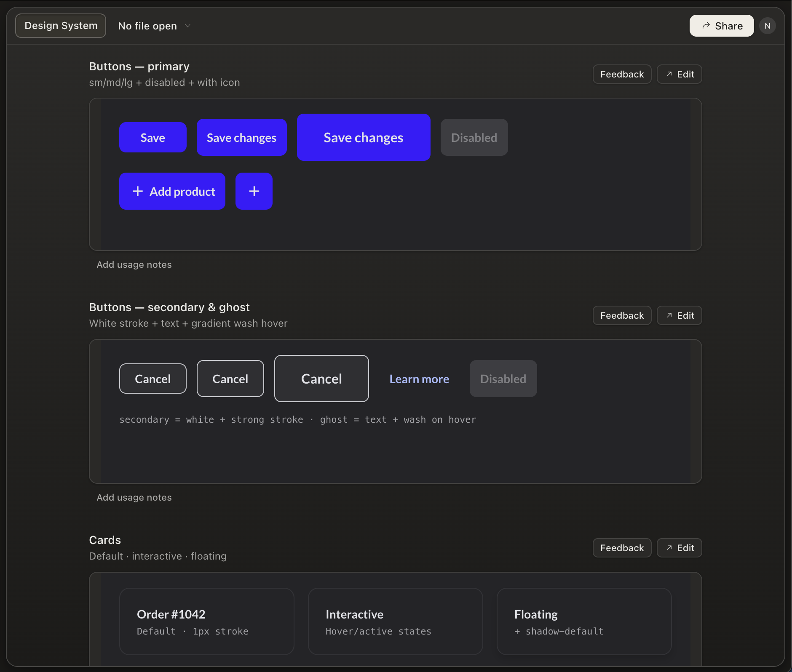
Task: Edit the Cards section
Action: [x=679, y=548]
